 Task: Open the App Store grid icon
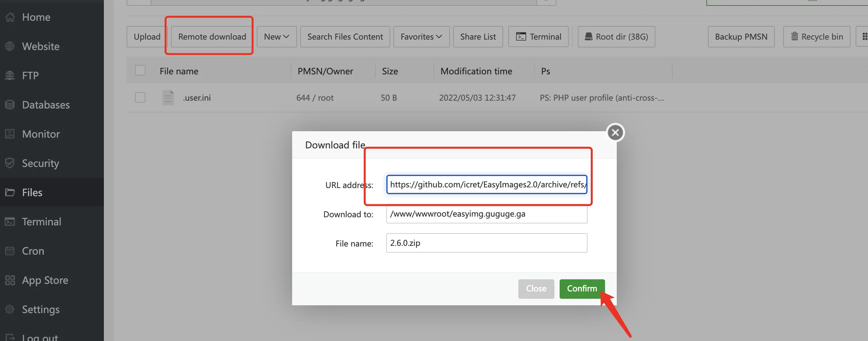click(10, 280)
